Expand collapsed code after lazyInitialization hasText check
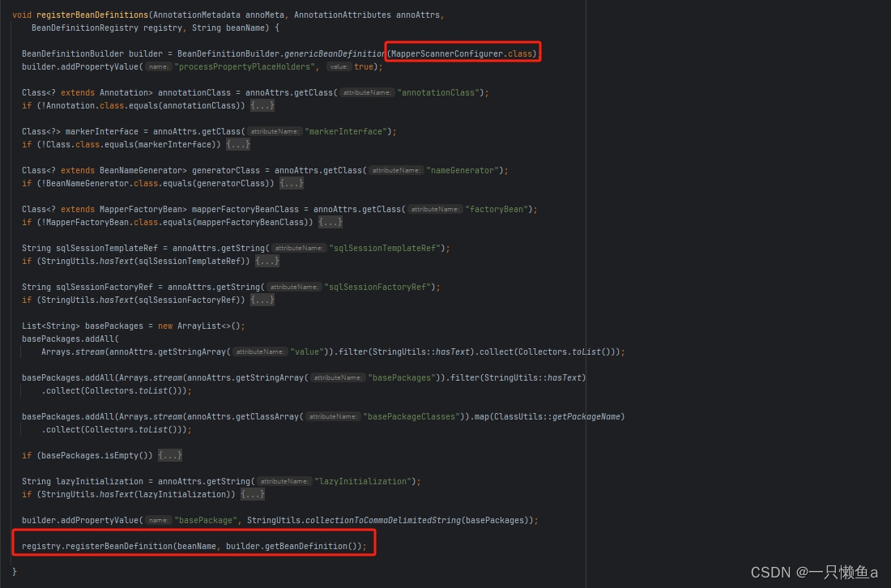The width and height of the screenshot is (891, 588). coord(252,494)
